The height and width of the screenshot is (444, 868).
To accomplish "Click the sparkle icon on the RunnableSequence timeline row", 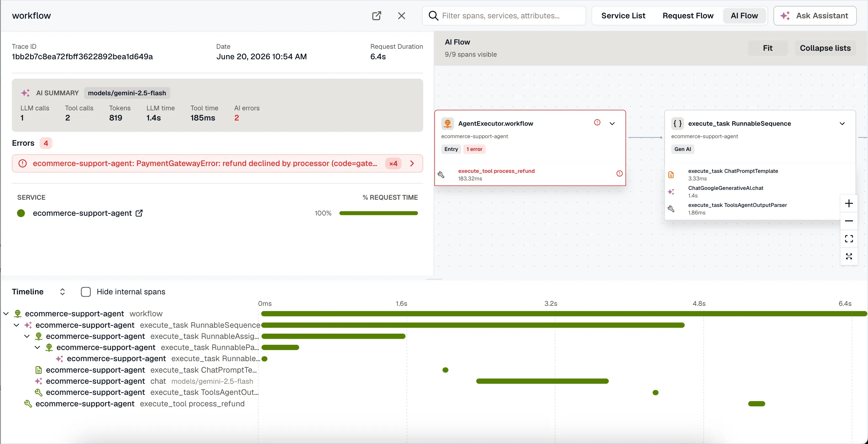I will (28, 325).
